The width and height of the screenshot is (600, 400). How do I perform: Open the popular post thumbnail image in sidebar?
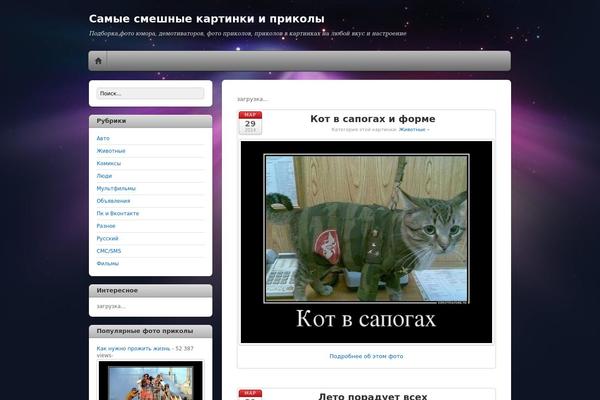pos(151,380)
